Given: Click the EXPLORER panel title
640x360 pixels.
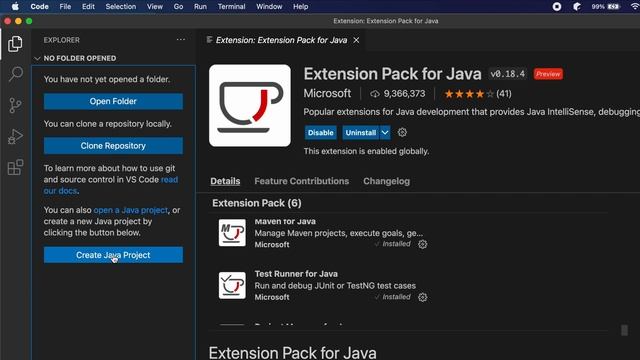Looking at the screenshot, I should pos(62,40).
